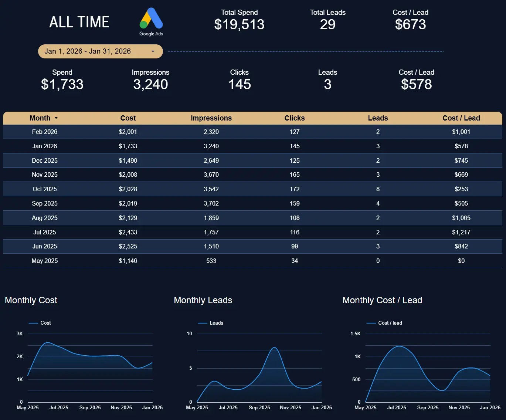
Task: Sort table by Impressions column header
Action: tap(211, 118)
